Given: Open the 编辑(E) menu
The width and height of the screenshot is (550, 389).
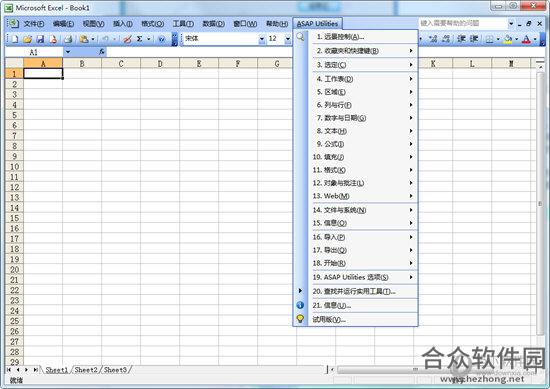Looking at the screenshot, I should click(63, 24).
